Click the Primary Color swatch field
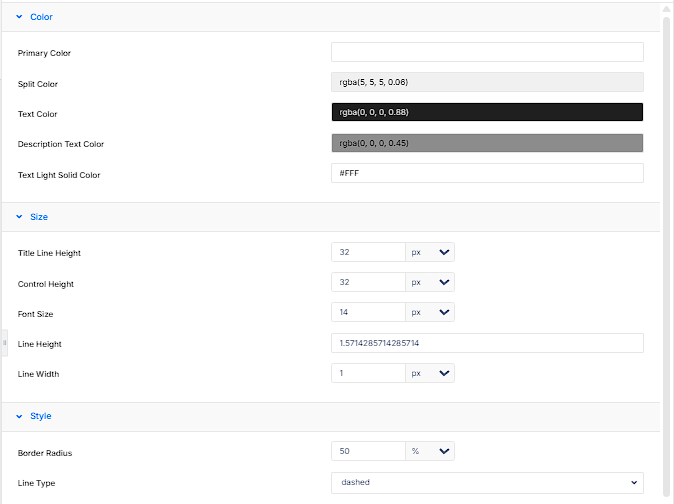 pos(487,52)
